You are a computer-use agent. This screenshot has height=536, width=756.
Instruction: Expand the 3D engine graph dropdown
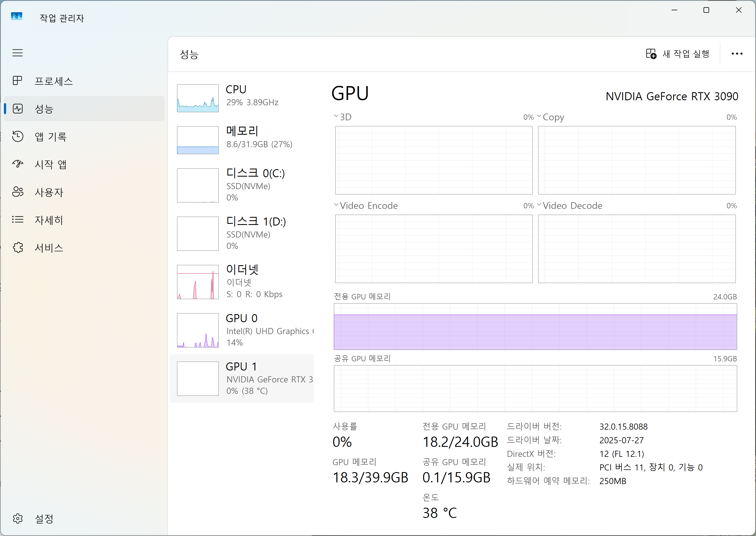(336, 116)
